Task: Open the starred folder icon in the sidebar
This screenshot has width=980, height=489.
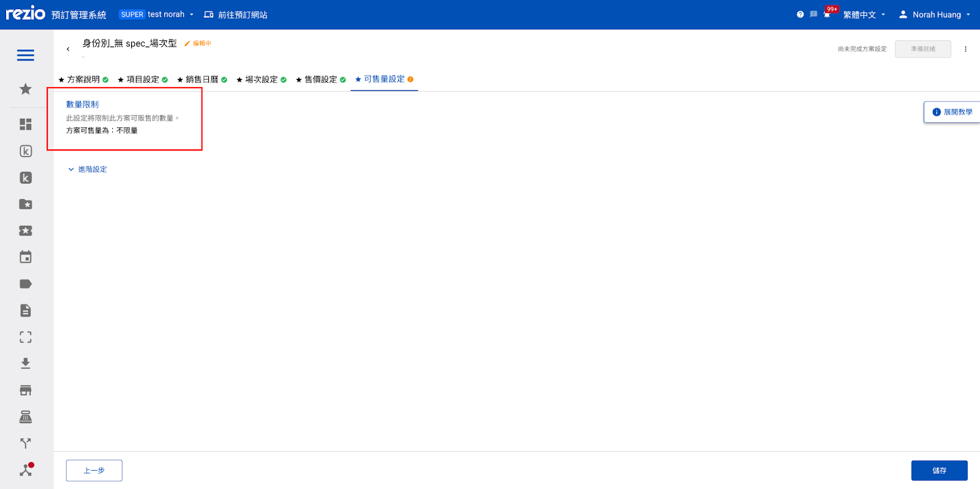Action: (26, 204)
